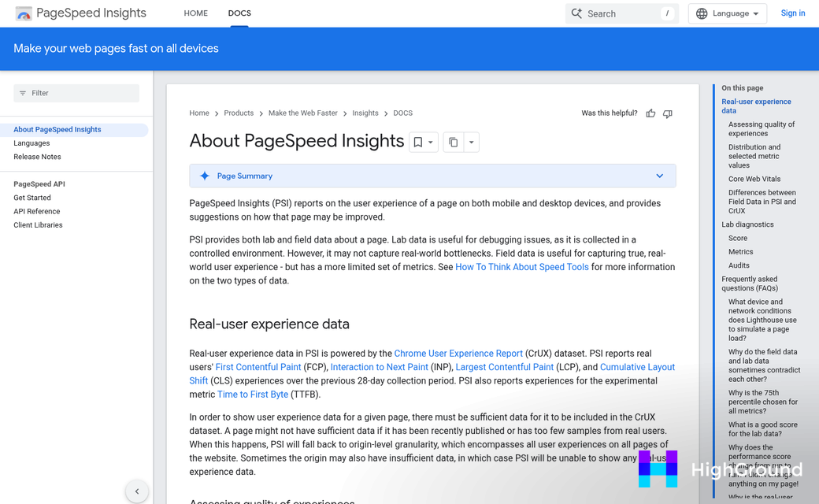Open Release Notes in the sidebar
The width and height of the screenshot is (819, 504).
point(37,157)
